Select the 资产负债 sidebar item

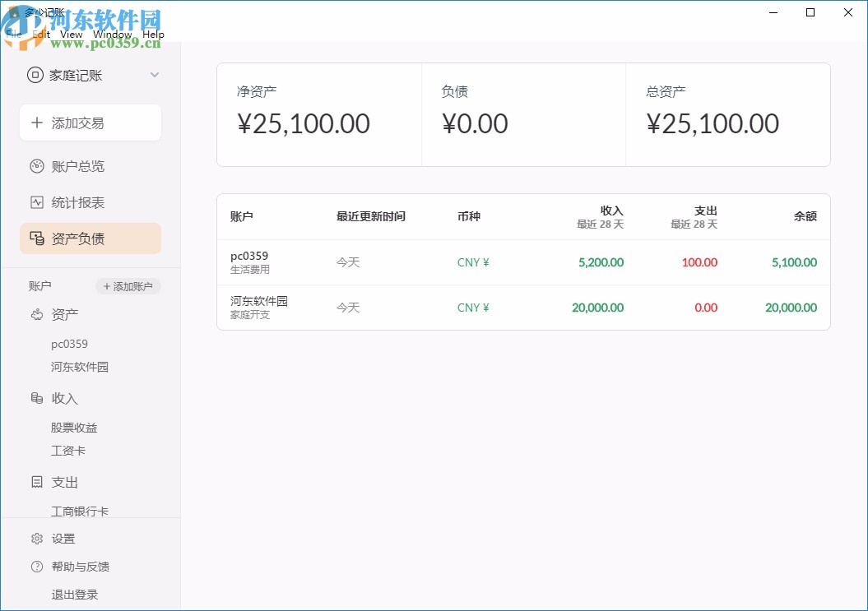click(x=91, y=238)
